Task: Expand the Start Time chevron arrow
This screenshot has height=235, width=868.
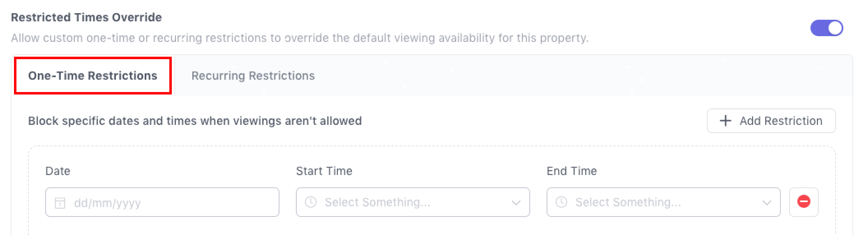Action: (x=516, y=203)
